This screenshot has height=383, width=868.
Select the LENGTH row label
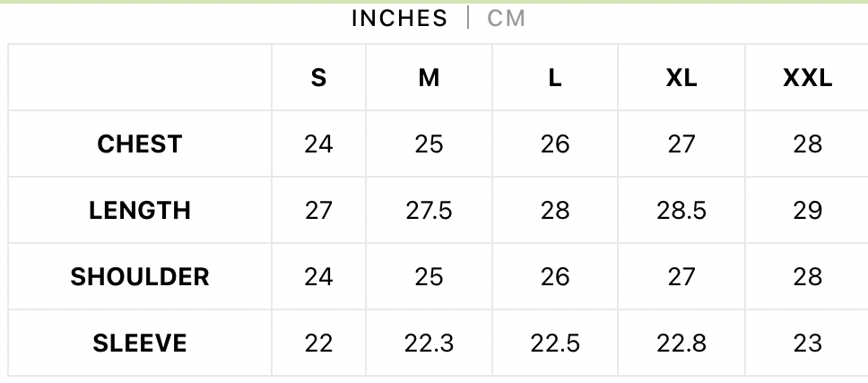pos(140,210)
